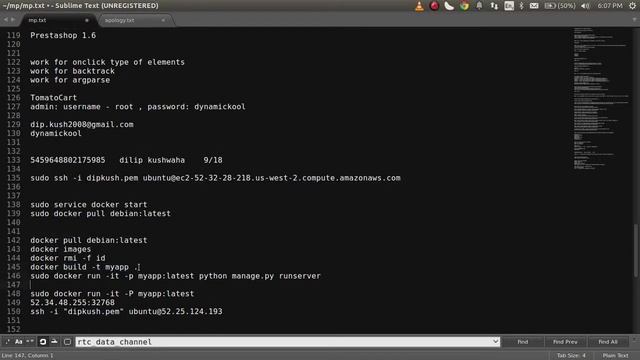This screenshot has width=640, height=360.
Task: Click the 'sudo docker run -it -P myapp:latest' line
Action: (112, 293)
